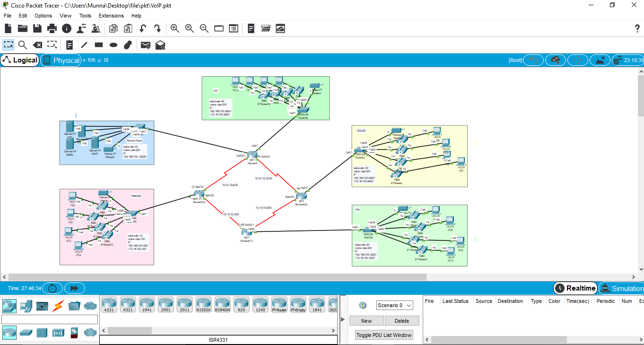Open the Tools menu
The width and height of the screenshot is (644, 345).
(x=85, y=16)
